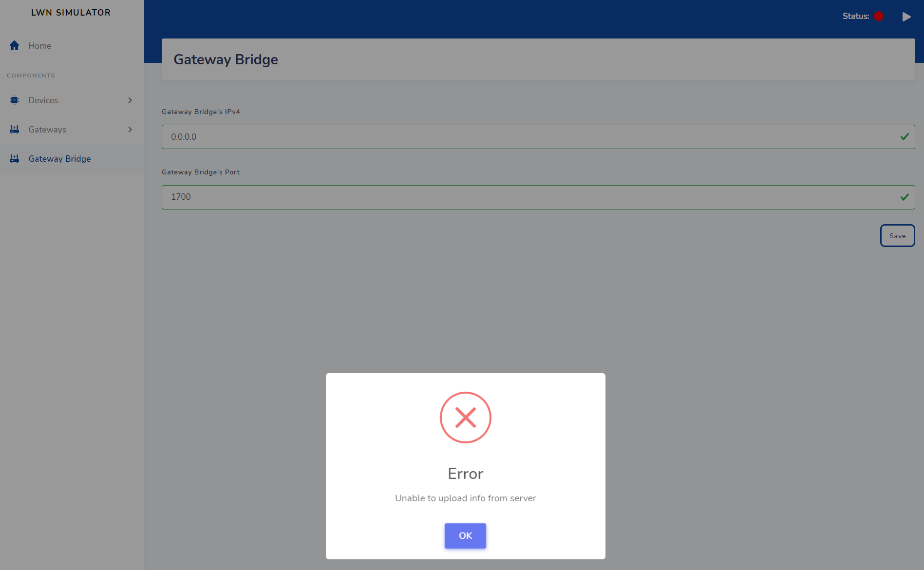
Task: Select the Gateway Bridge icon in sidebar
Action: pos(14,158)
